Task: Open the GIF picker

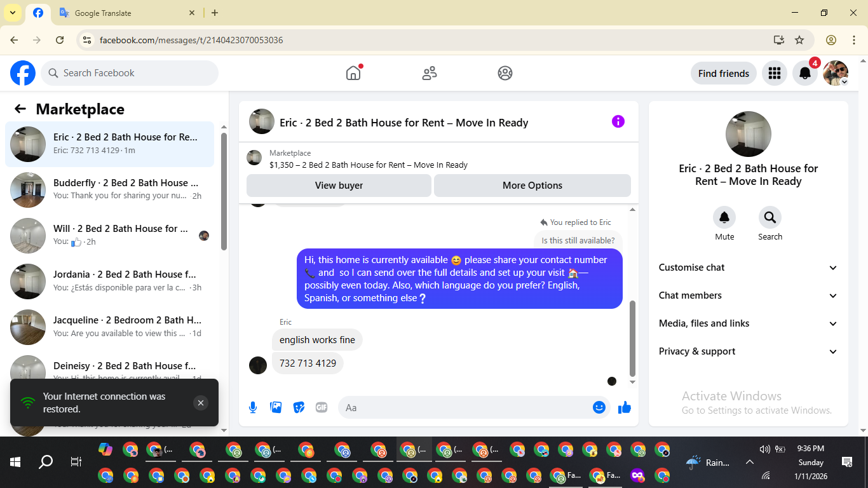Action: pos(322,407)
